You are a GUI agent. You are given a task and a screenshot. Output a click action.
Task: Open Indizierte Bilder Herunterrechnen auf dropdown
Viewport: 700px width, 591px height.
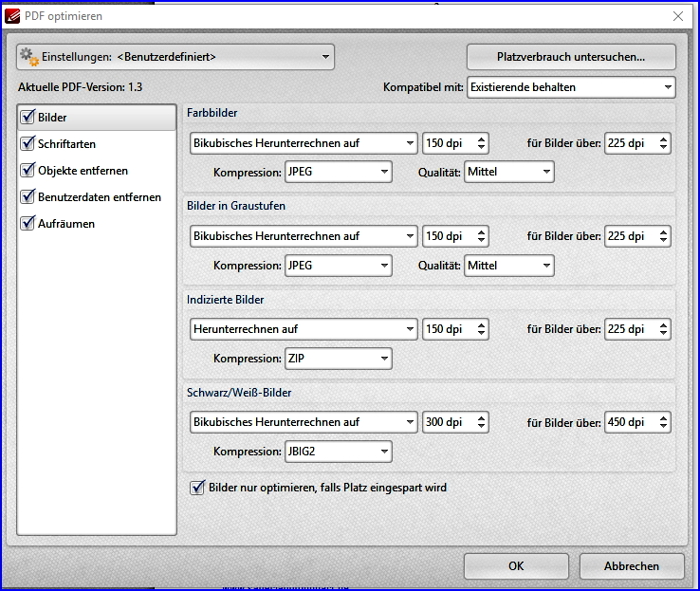pyautogui.click(x=304, y=329)
